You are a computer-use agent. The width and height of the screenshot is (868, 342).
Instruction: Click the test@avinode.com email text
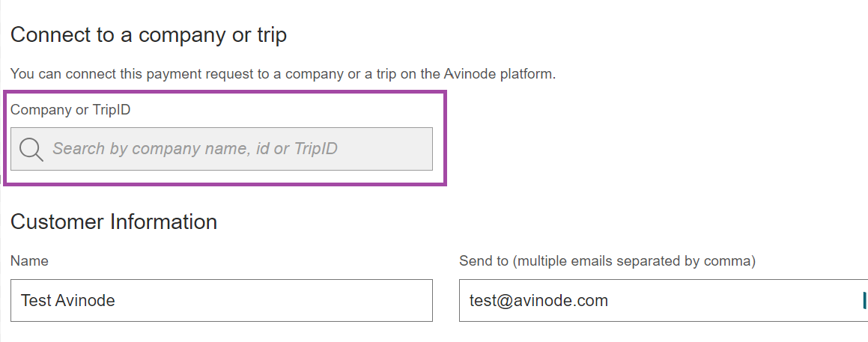pos(538,301)
